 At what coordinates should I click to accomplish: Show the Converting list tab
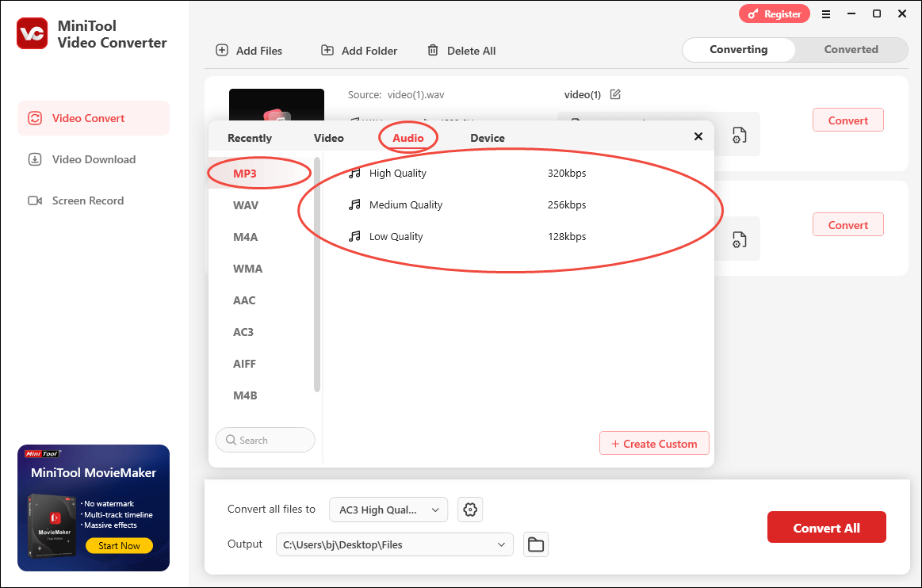pyautogui.click(x=739, y=49)
